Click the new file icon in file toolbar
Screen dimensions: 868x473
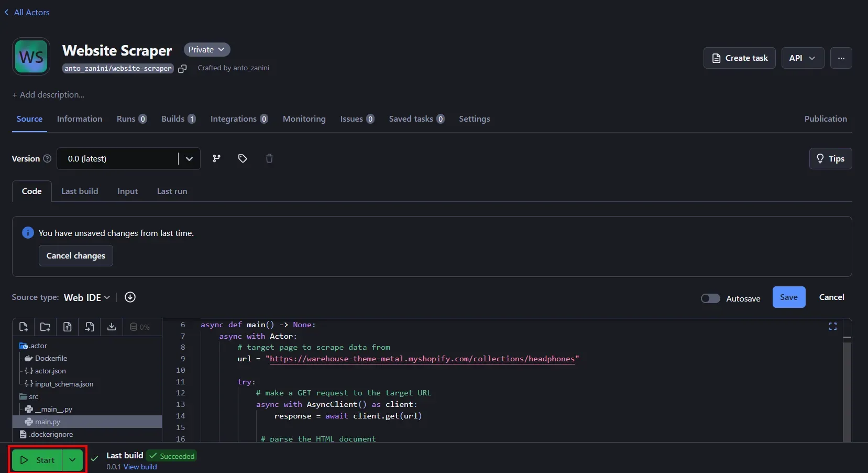coord(23,327)
